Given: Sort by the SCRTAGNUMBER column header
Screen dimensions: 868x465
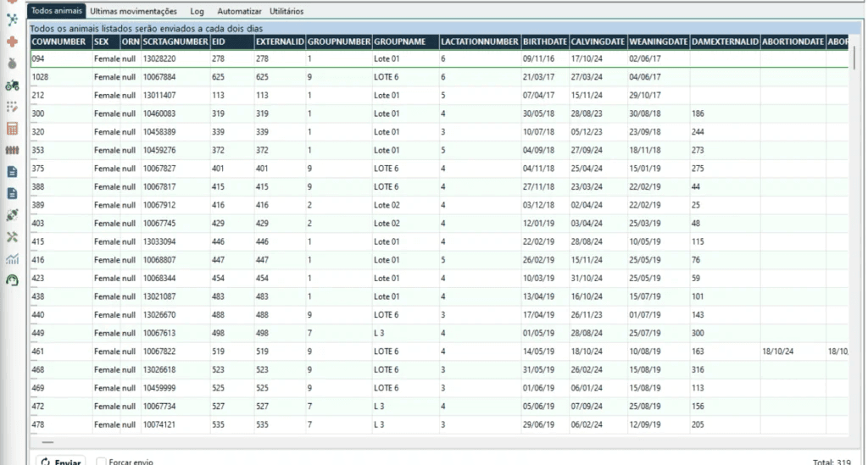Looking at the screenshot, I should pos(175,42).
